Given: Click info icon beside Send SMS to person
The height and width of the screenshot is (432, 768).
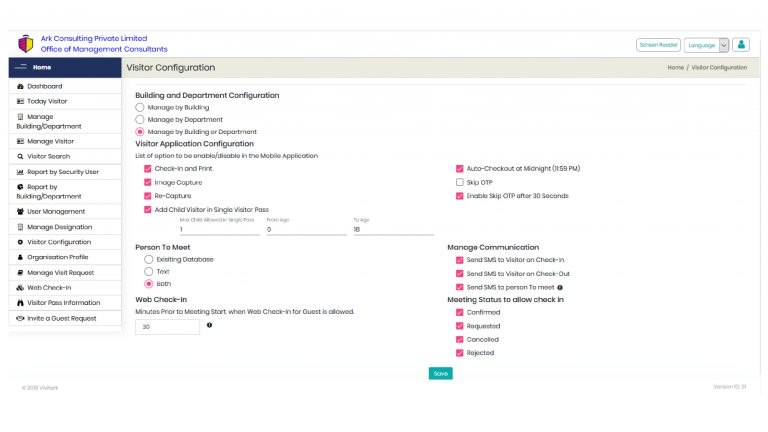Looking at the screenshot, I should point(559,287).
